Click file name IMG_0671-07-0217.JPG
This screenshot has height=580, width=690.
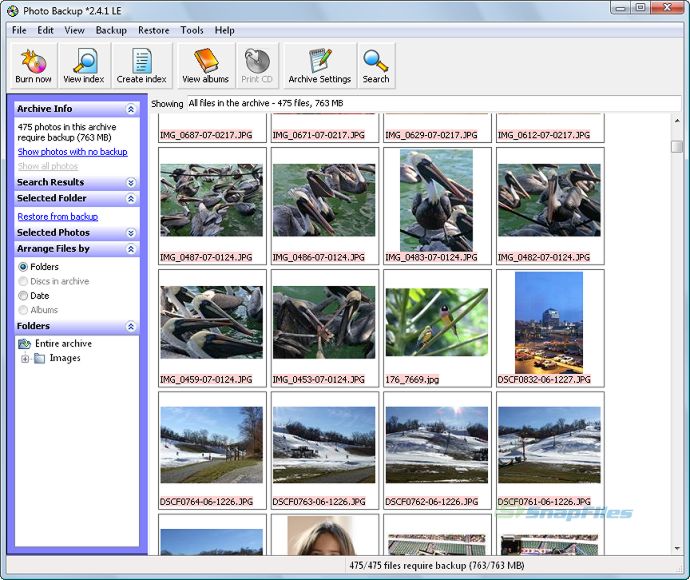coord(319,135)
